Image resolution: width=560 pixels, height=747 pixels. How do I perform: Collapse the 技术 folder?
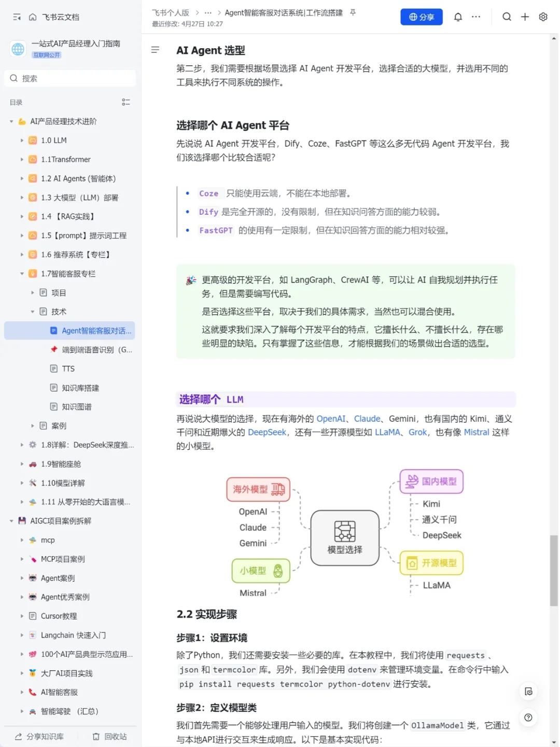point(32,312)
